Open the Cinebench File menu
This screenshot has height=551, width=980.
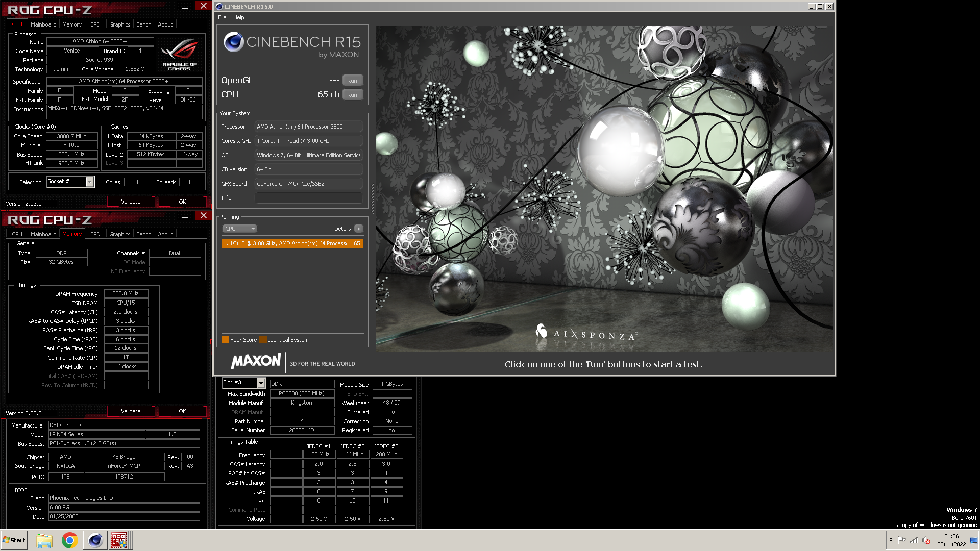(222, 17)
